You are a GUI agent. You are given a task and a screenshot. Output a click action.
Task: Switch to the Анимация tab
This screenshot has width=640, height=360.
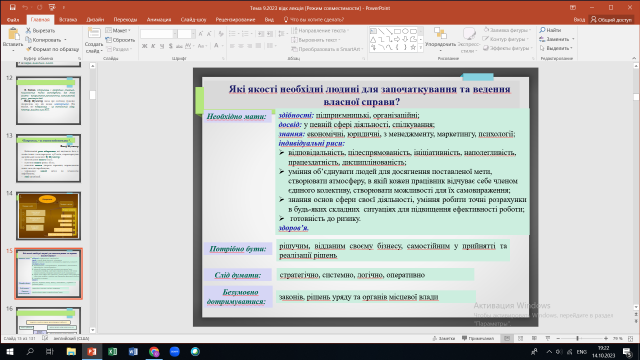click(x=159, y=20)
